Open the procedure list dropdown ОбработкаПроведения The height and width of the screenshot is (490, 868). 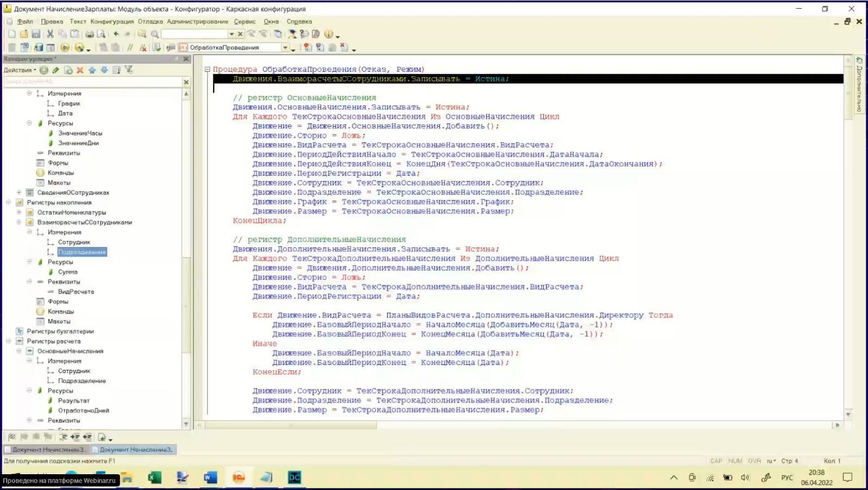point(285,48)
